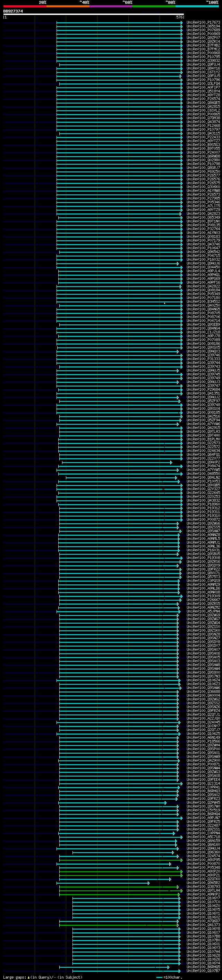The width and height of the screenshot is (222, 980).
Task: Click the purple ~60% identity legend segment
Action: [111, 6]
